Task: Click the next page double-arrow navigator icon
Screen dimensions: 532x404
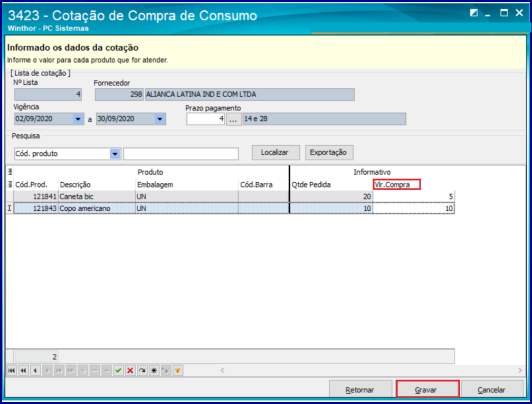Action: coord(59,370)
